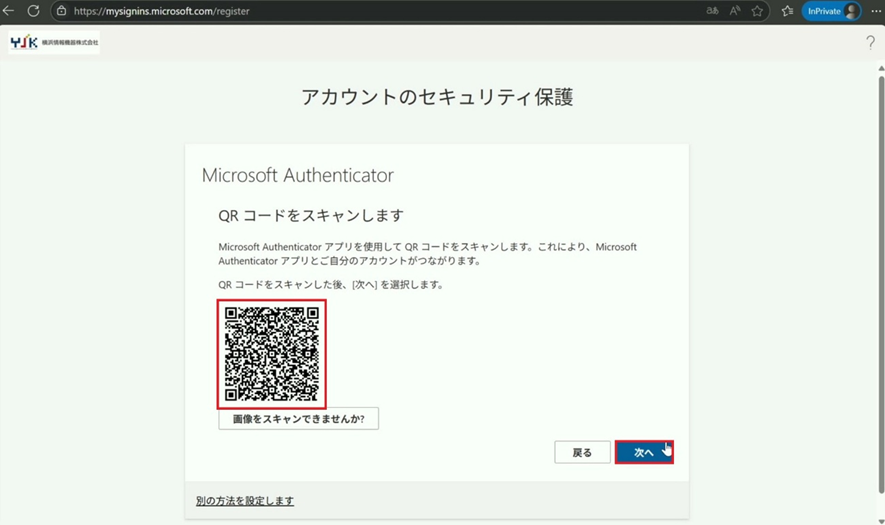Click the site lock icon in address bar

62,11
